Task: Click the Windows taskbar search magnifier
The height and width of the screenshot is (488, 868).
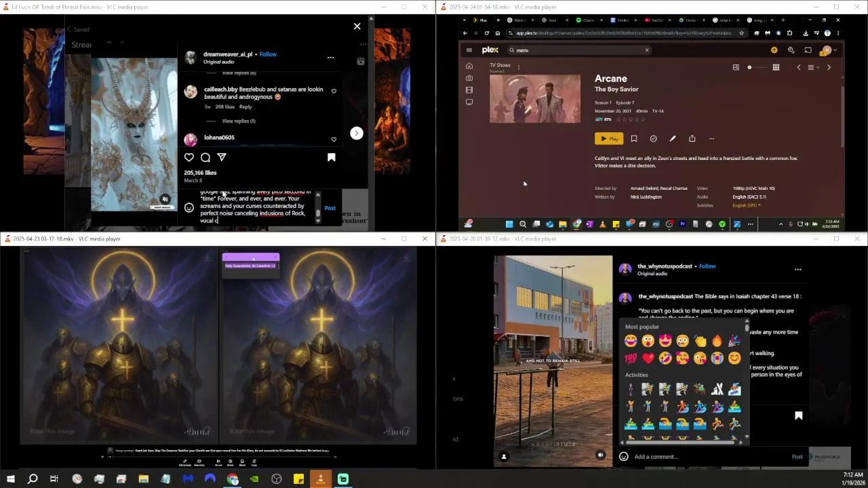Action: [33, 479]
